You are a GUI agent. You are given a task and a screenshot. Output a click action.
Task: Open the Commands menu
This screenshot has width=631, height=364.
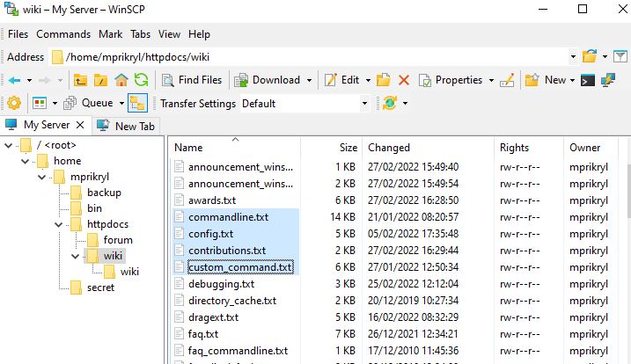(x=63, y=34)
